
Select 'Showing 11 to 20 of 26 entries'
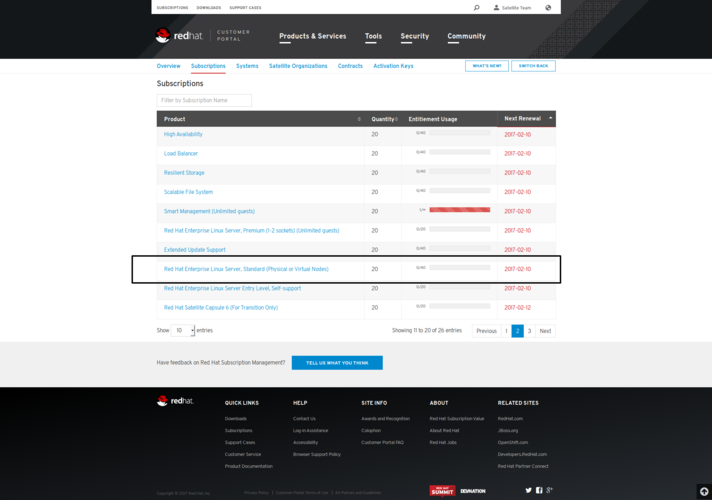427,331
